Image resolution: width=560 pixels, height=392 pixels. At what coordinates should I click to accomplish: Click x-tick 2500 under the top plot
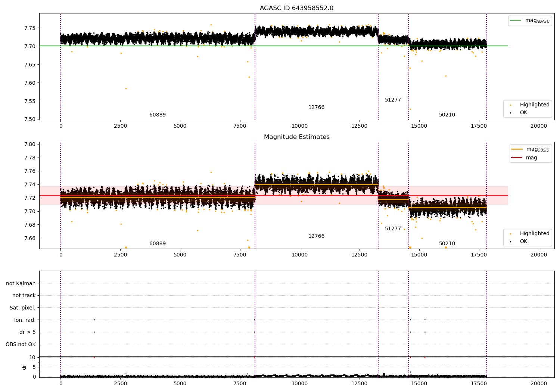(120, 126)
